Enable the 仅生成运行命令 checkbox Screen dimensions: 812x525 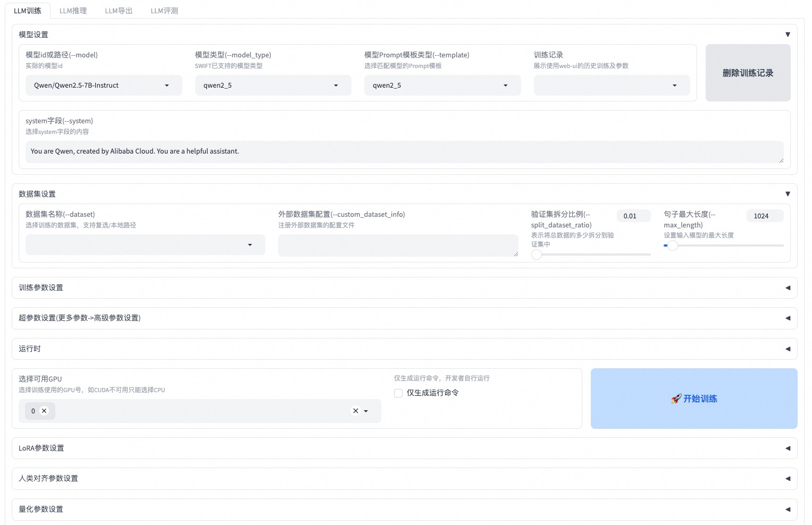[398, 393]
